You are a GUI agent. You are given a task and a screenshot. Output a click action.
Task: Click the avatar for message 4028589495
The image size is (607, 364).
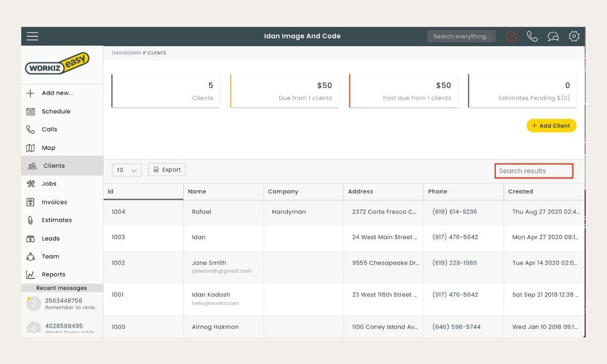[33, 328]
